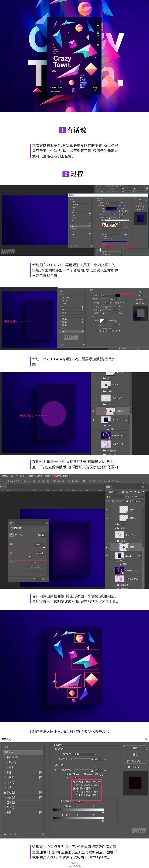Open the 图层 panel flyout menu icon

pos(142,487)
